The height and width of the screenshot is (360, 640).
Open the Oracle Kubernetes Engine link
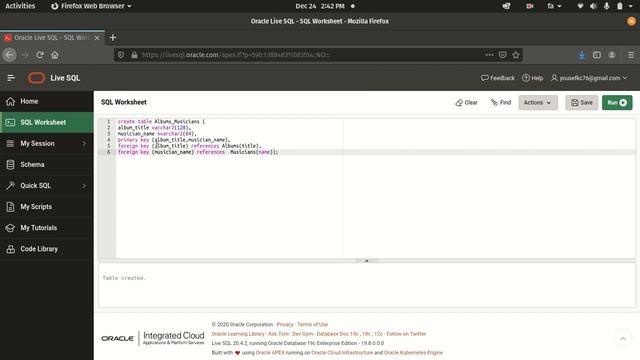413,353
